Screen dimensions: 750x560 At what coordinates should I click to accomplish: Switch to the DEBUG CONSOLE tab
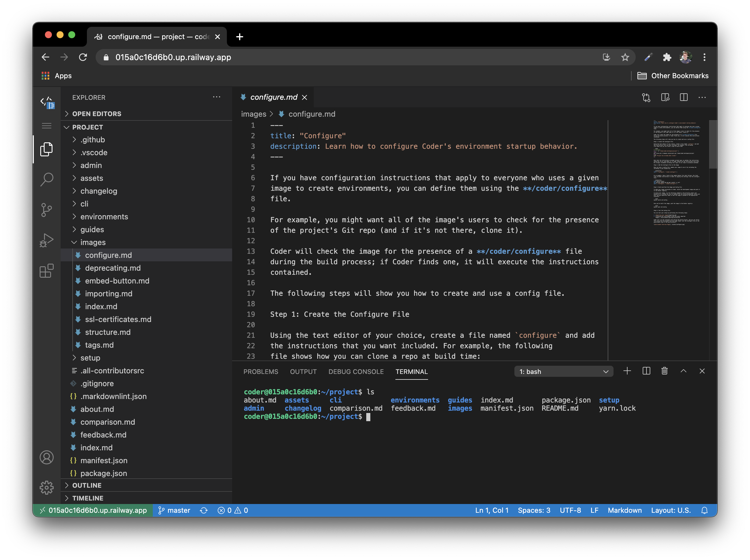[356, 372]
